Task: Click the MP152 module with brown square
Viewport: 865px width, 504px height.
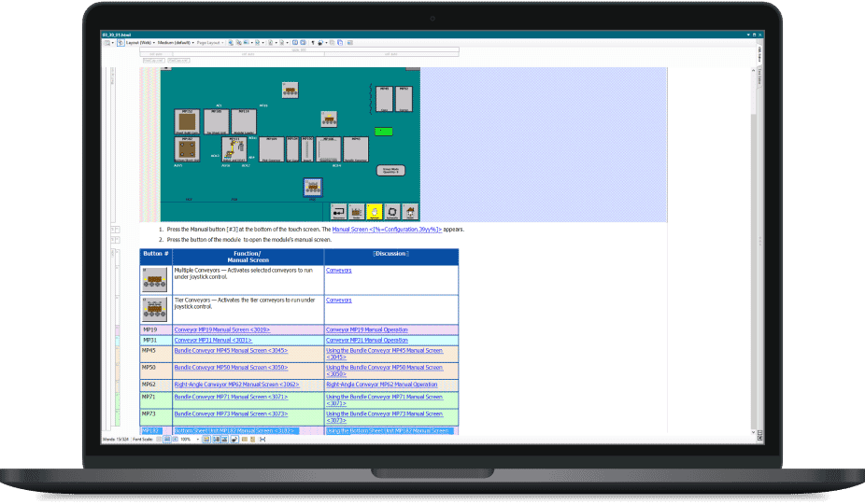Action: pyautogui.click(x=187, y=122)
